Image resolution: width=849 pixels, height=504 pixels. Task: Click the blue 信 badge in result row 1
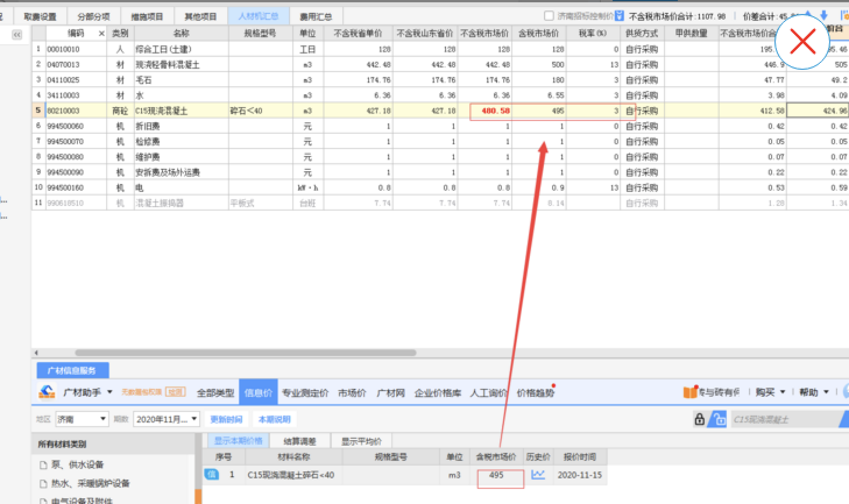pos(211,474)
